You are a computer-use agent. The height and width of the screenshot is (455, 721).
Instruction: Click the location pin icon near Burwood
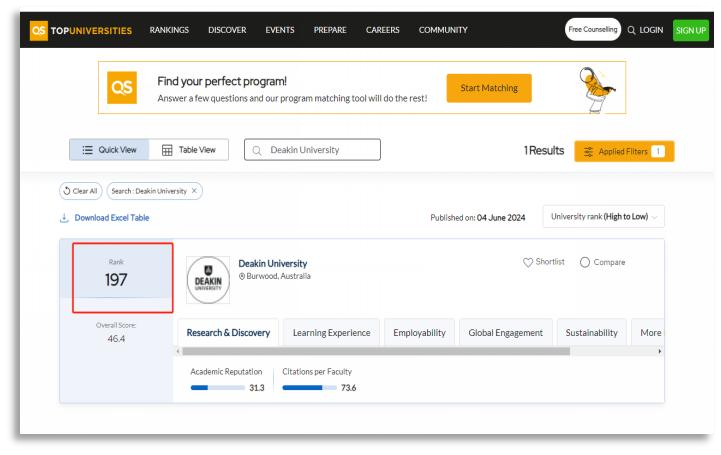click(242, 276)
